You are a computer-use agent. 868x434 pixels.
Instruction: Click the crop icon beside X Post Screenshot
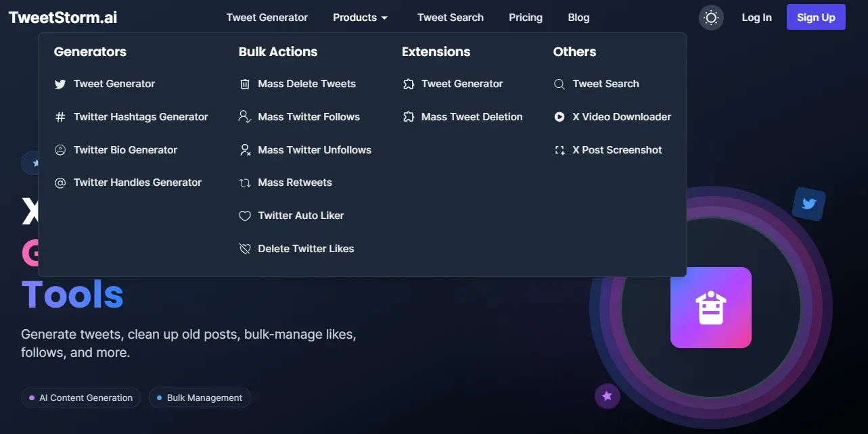559,149
